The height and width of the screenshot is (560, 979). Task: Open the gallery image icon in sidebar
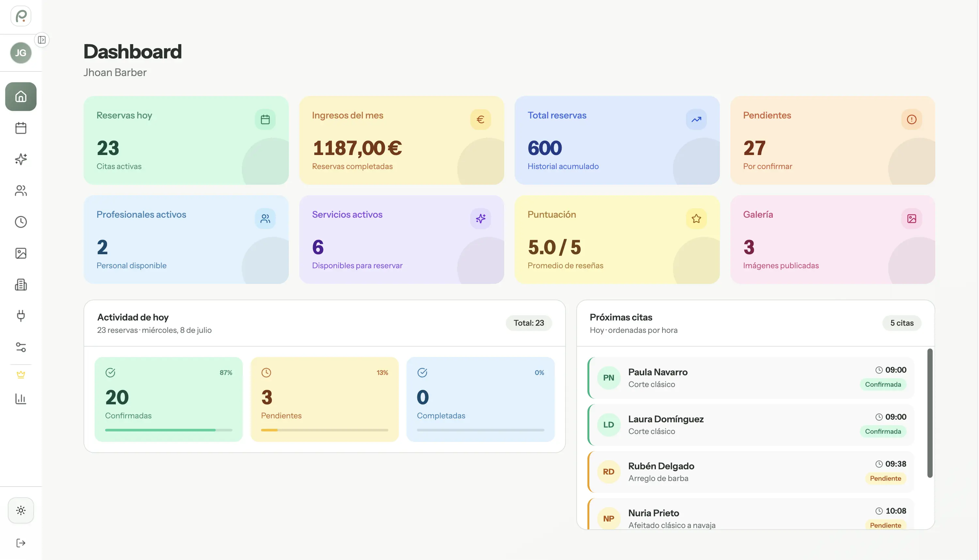point(21,254)
